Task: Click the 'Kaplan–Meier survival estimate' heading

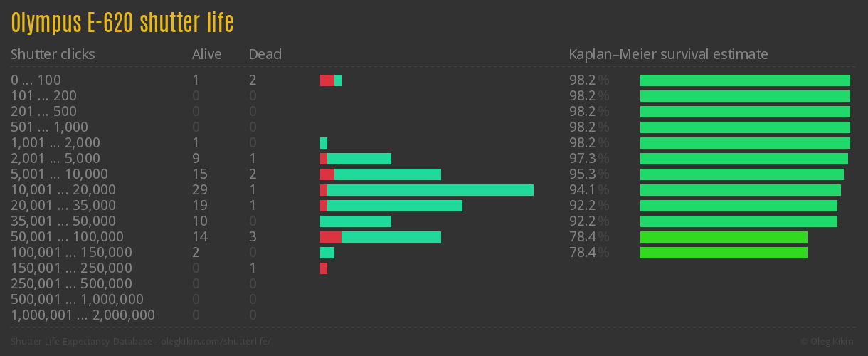Action: click(668, 54)
